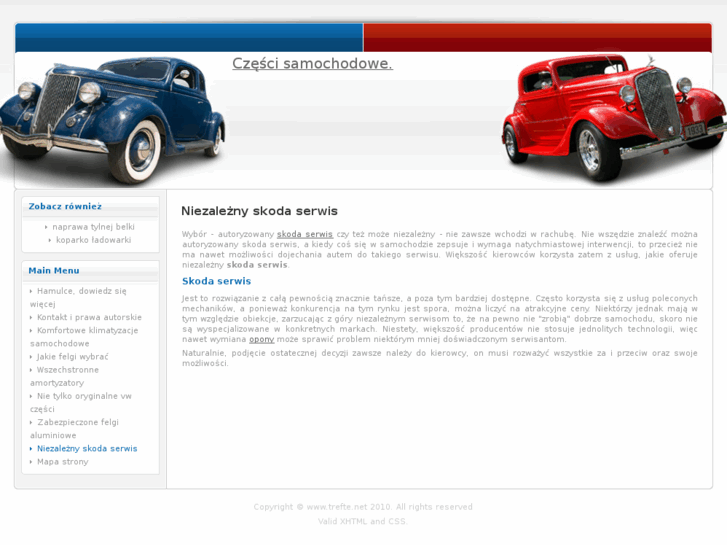Open the 'Mapa strony' menu item
Image resolution: width=727 pixels, height=545 pixels.
pyautogui.click(x=63, y=462)
